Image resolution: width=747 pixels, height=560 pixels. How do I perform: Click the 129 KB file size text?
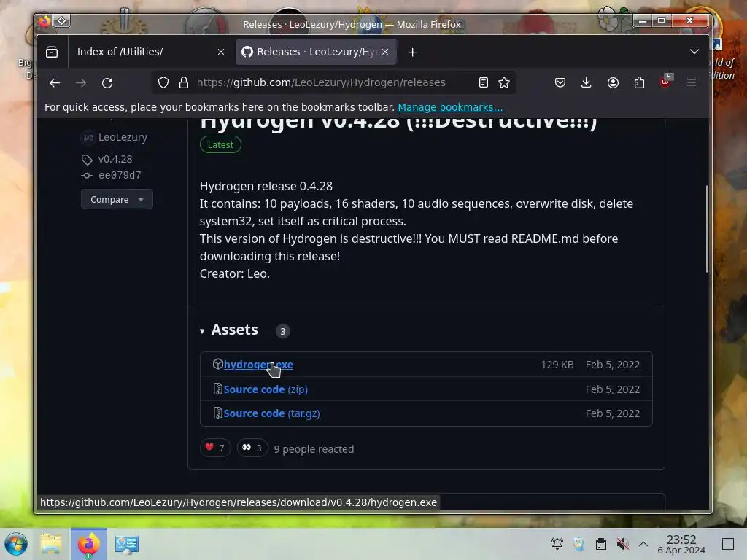click(557, 365)
